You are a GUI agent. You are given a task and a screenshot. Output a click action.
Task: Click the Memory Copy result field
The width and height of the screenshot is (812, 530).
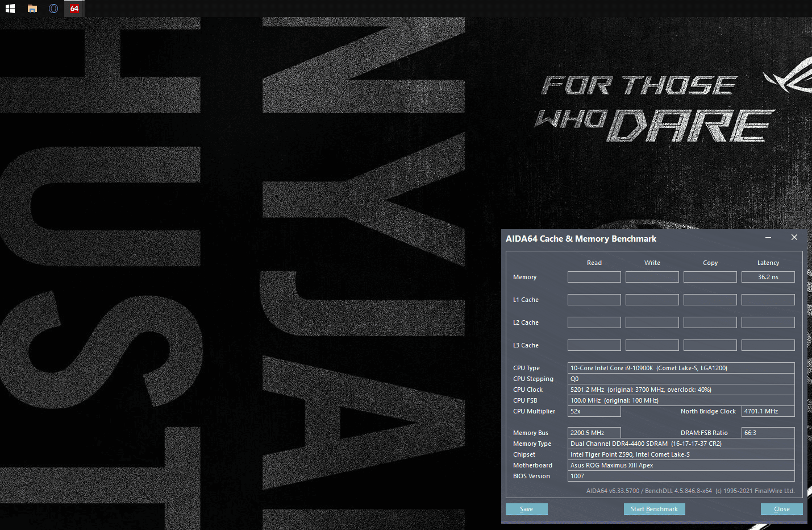point(710,277)
